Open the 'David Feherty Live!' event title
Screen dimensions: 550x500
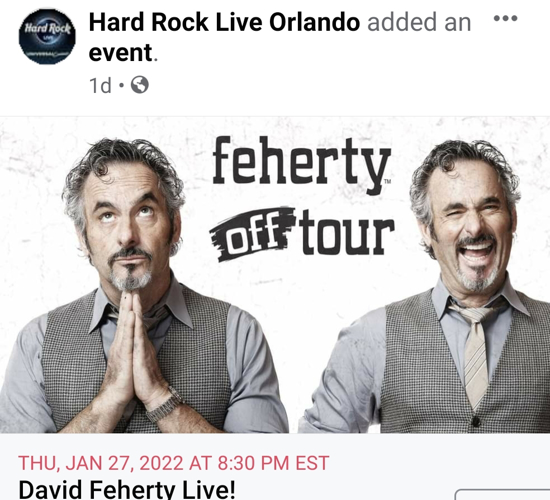pyautogui.click(x=127, y=489)
